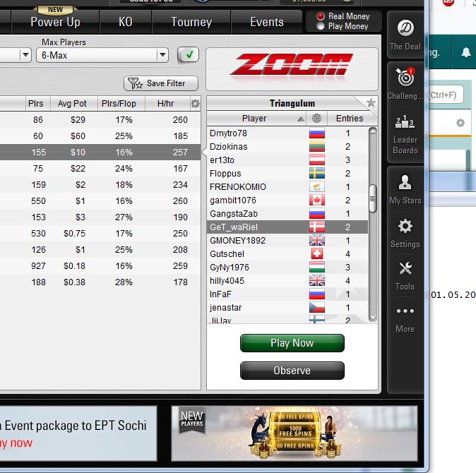Image resolution: width=476 pixels, height=473 pixels.
Task: Select player hilly4045 in list
Action: (x=287, y=281)
